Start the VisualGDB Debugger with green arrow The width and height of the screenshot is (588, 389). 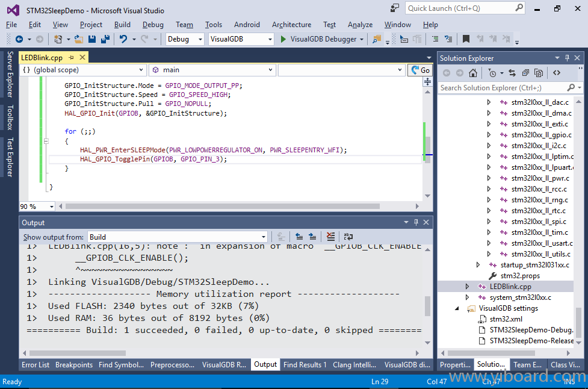[283, 39]
